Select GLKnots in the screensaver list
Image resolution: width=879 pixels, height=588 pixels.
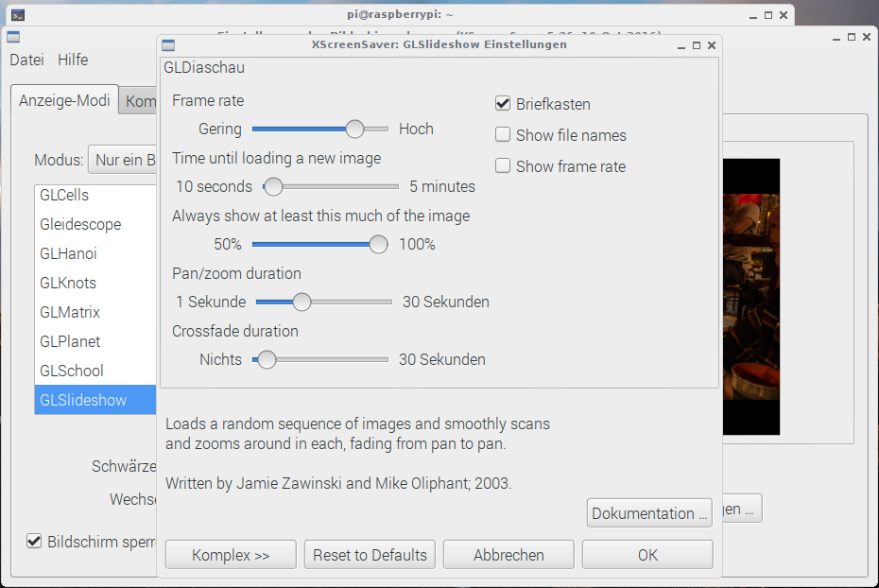tap(95, 283)
